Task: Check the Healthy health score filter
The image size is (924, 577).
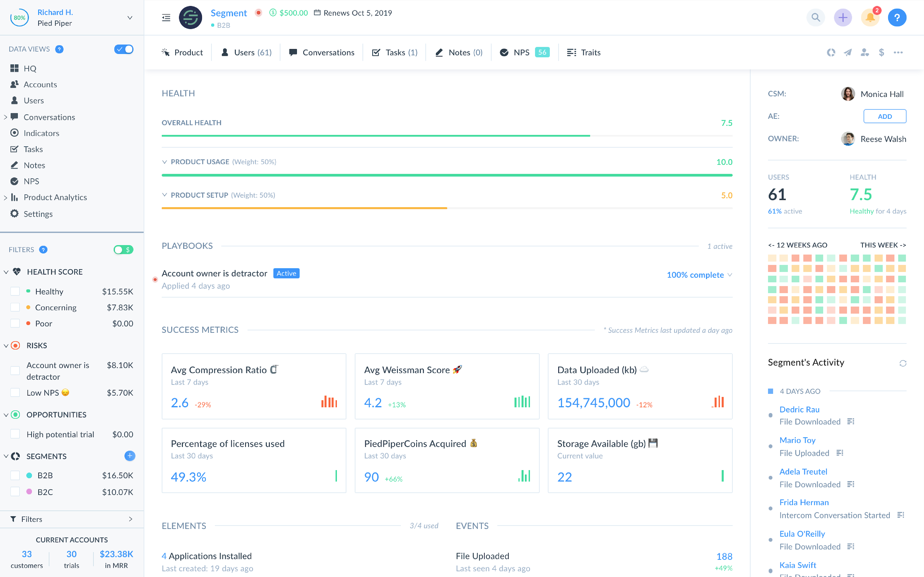Action: pyautogui.click(x=15, y=292)
